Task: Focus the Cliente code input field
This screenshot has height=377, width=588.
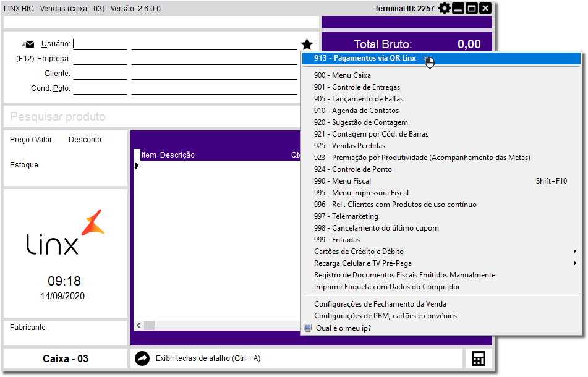Action: point(100,74)
